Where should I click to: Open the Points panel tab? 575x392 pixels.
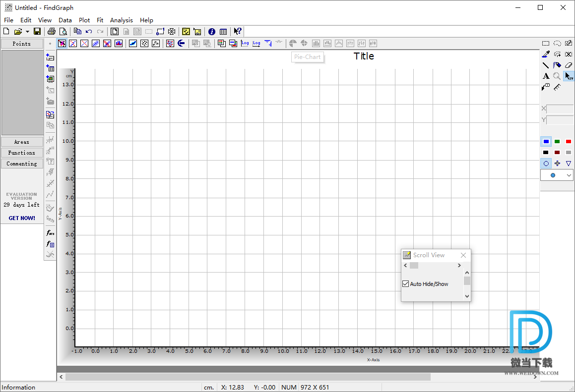pos(22,44)
